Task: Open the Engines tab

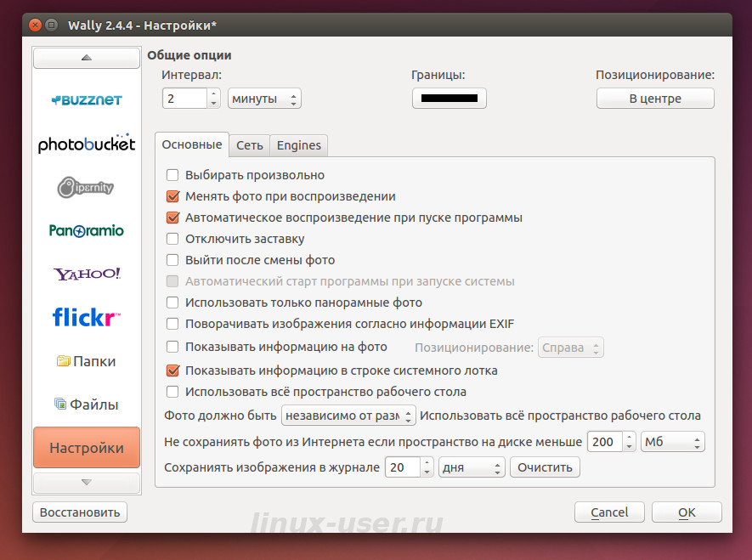Action: pos(298,145)
